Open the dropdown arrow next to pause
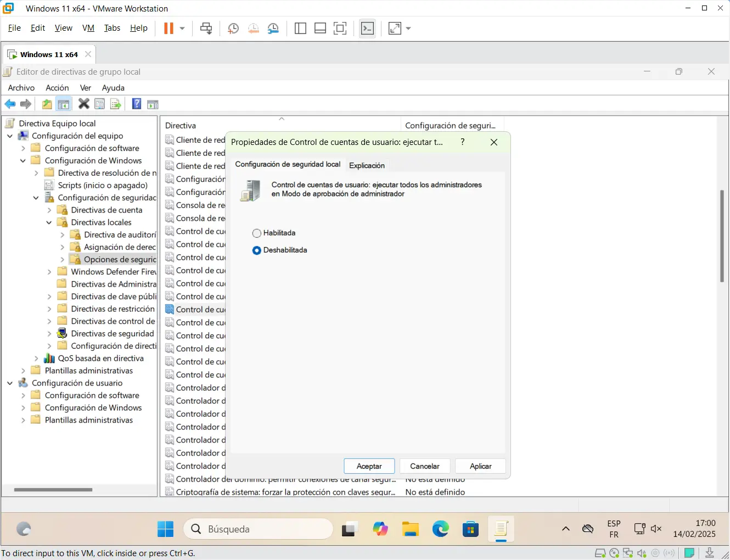Screen dimensions: 730x560 pyautogui.click(x=182, y=29)
